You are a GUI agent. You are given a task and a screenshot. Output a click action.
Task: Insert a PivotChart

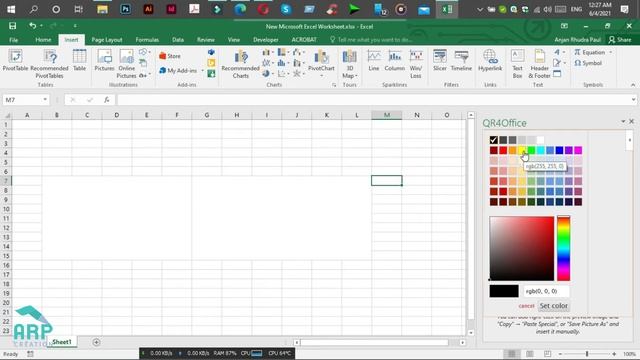[x=321, y=62]
